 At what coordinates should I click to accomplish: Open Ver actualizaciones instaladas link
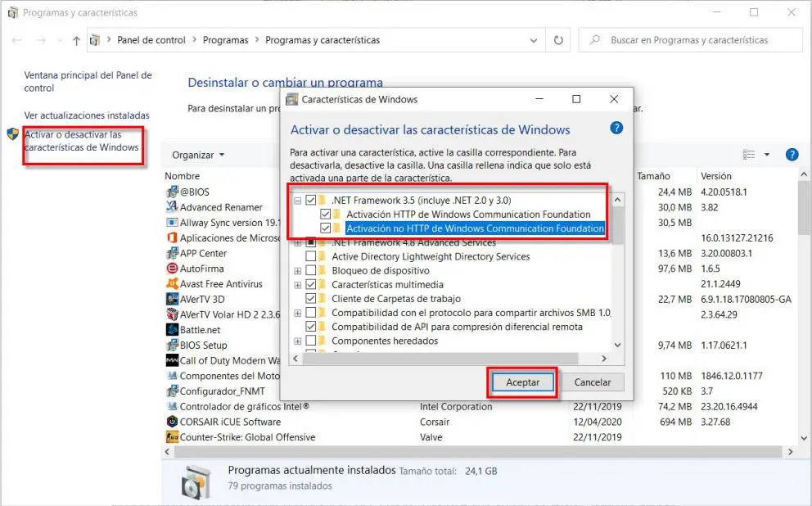pos(87,115)
